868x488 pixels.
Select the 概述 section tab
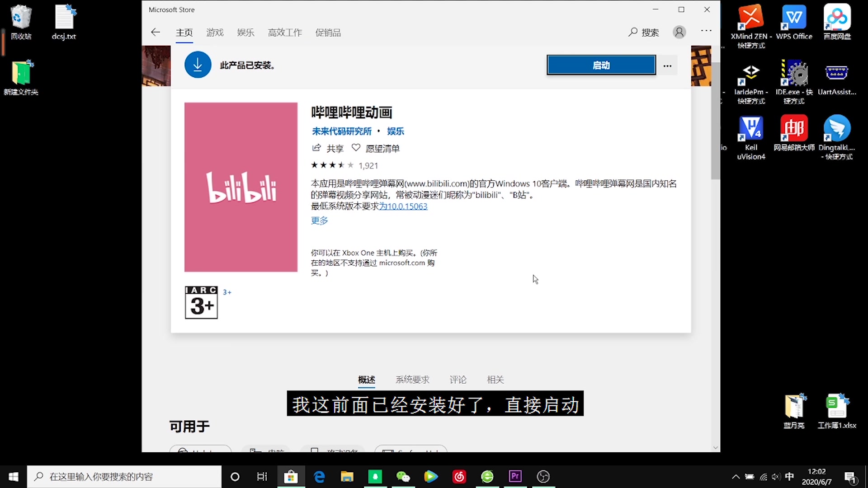(367, 380)
